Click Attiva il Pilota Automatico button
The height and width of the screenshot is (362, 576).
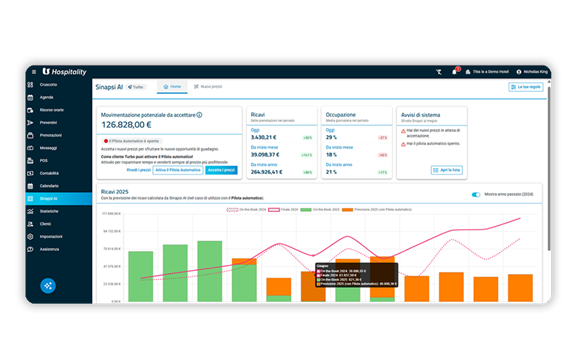(x=178, y=170)
